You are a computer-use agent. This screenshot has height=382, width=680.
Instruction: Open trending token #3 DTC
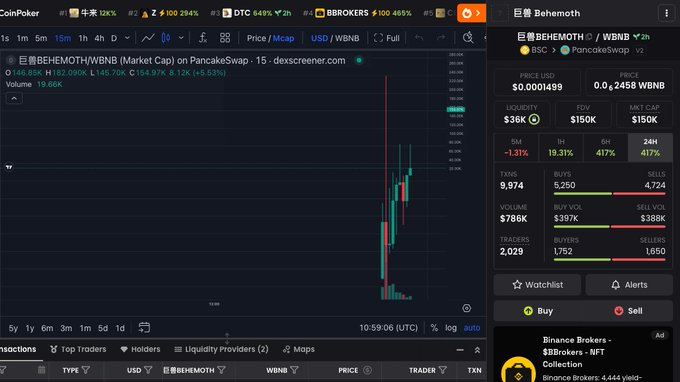251,13
